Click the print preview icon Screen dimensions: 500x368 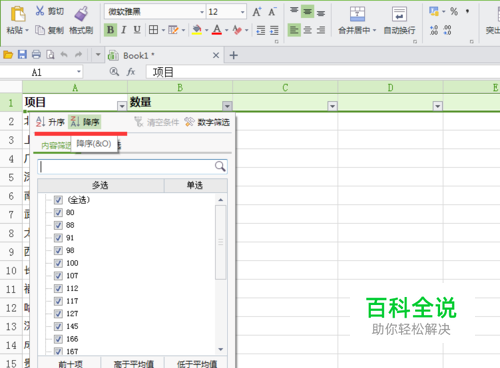[x=50, y=55]
